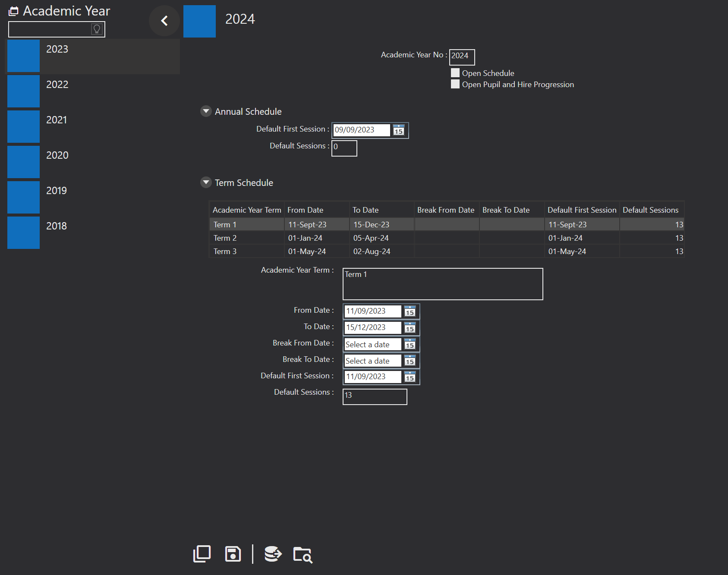The image size is (728, 575).
Task: Sort by Break From Date column header
Action: tap(447, 210)
